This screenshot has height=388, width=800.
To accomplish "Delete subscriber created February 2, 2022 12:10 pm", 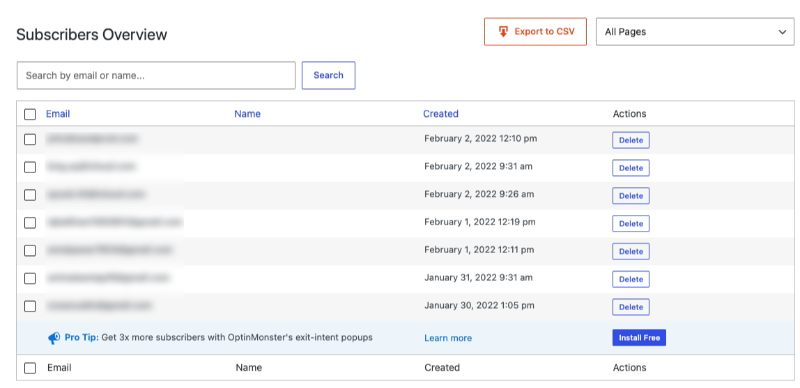I will coord(631,140).
